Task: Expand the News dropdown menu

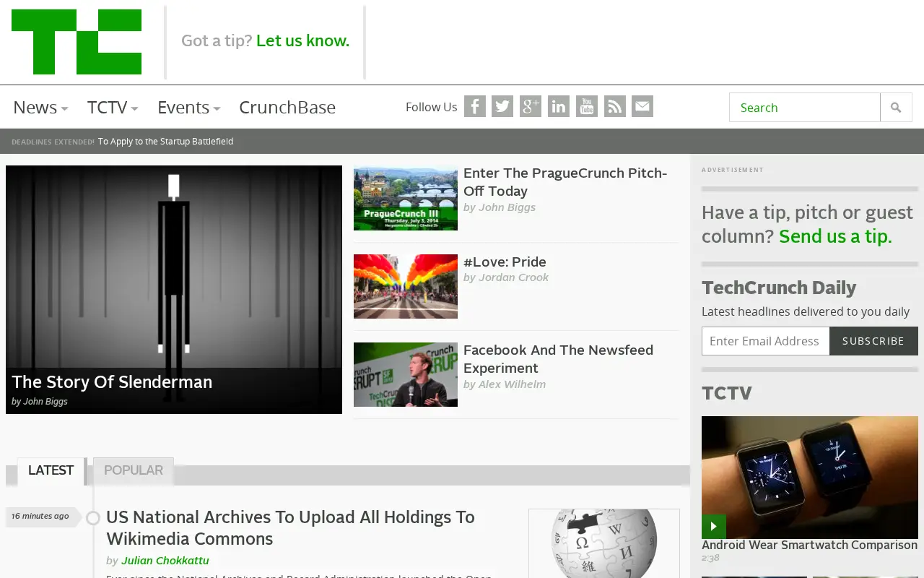Action: click(x=40, y=108)
